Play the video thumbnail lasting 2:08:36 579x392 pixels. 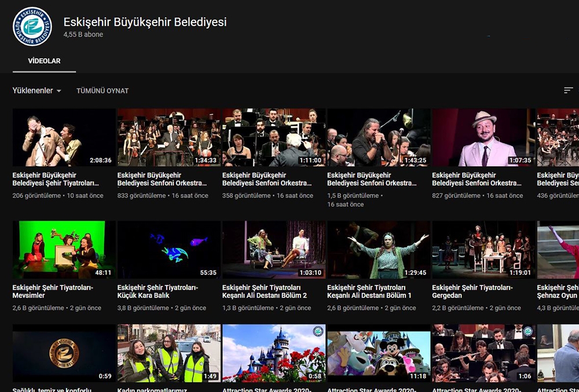[x=64, y=137]
